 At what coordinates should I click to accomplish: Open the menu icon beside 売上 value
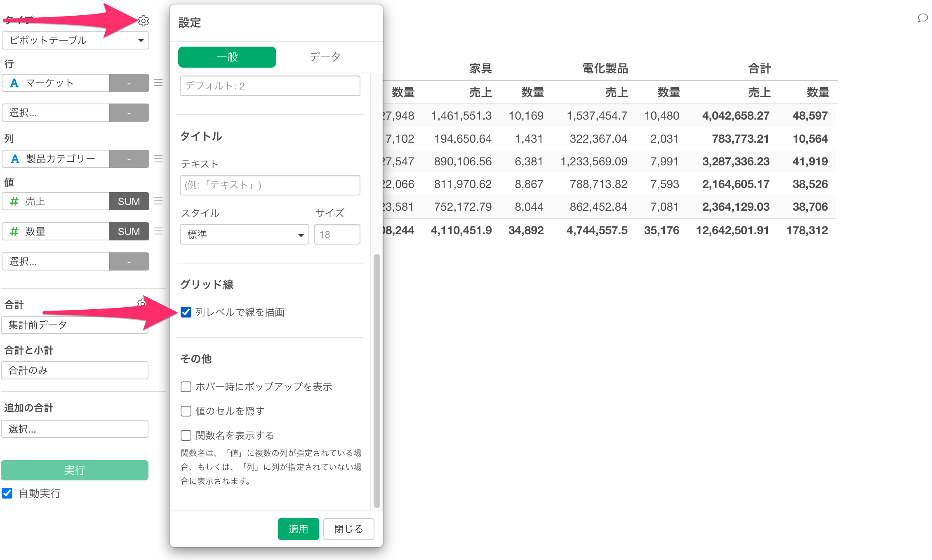(158, 201)
